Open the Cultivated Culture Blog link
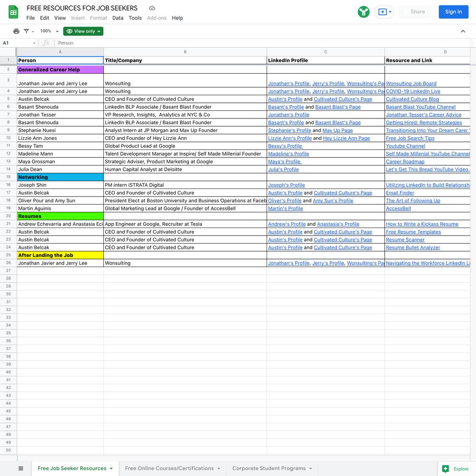476x476 pixels. 412,99
